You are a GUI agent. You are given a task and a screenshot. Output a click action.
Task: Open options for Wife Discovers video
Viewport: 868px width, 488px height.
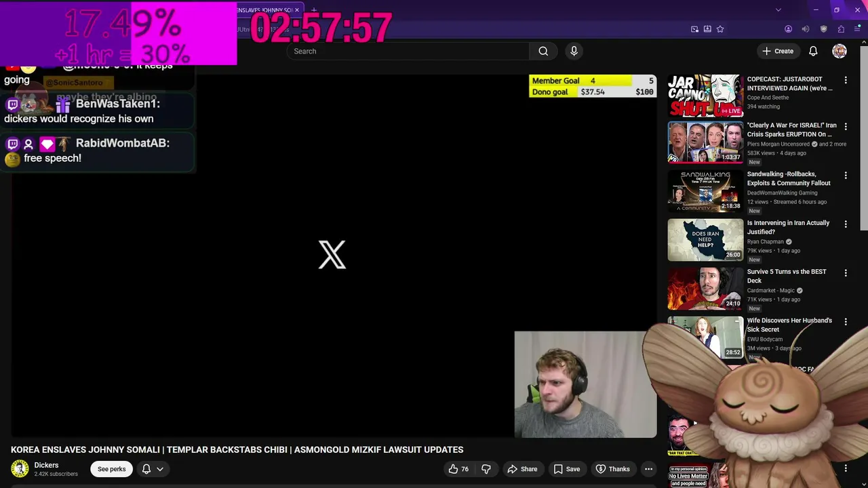point(846,321)
